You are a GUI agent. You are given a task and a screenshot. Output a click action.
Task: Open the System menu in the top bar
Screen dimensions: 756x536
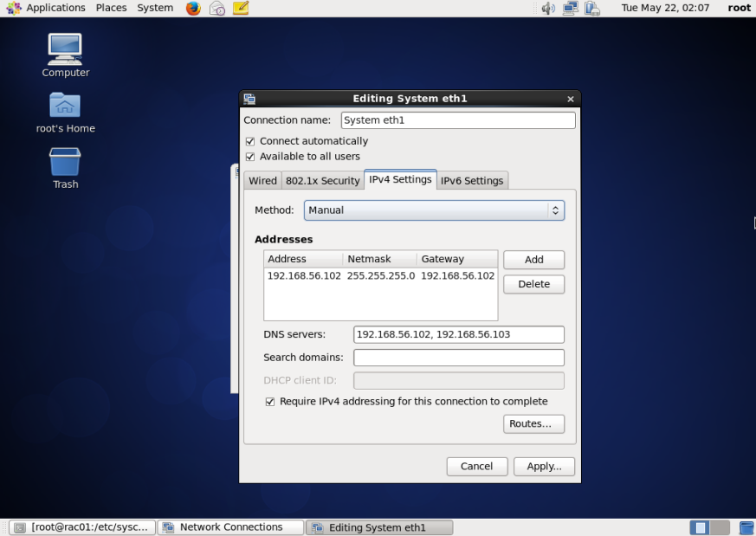click(x=155, y=8)
